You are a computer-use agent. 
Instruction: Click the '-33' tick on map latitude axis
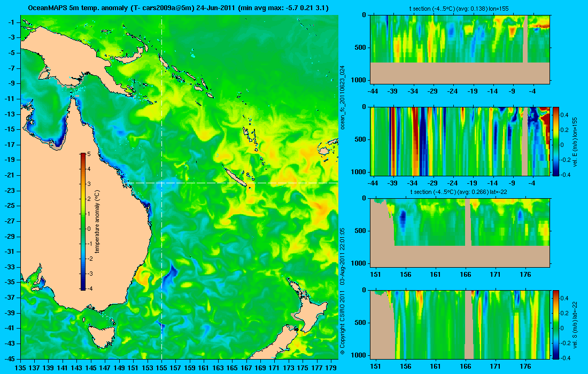click(x=10, y=267)
